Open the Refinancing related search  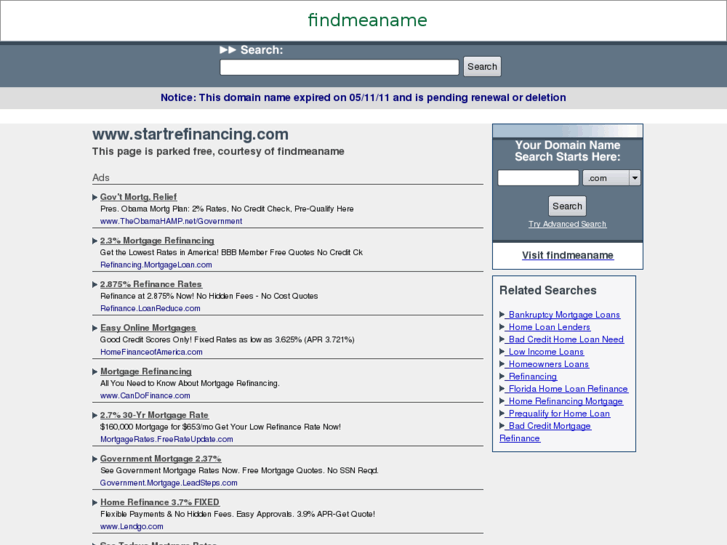click(x=532, y=376)
